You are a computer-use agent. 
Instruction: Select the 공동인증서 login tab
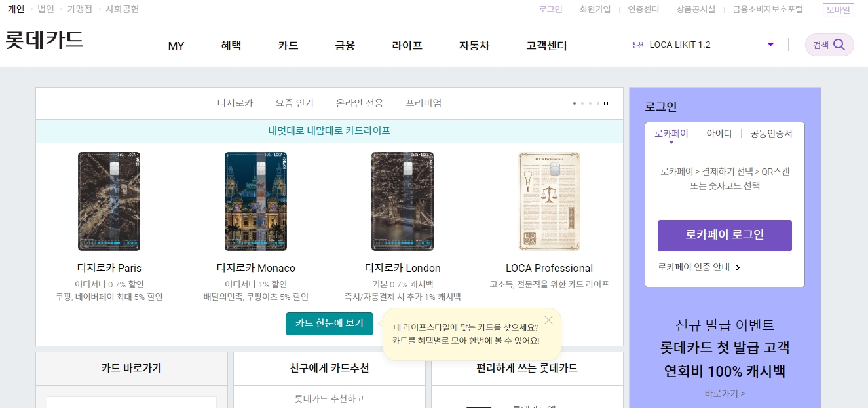coord(771,134)
